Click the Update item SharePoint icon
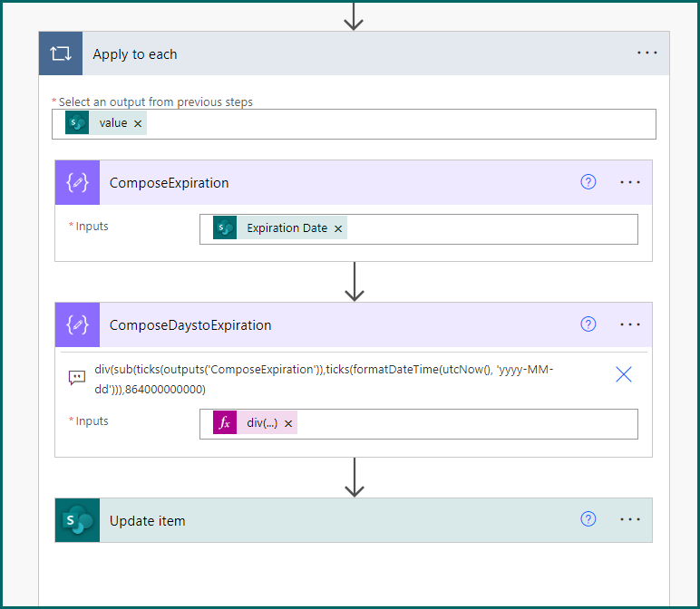 77,520
